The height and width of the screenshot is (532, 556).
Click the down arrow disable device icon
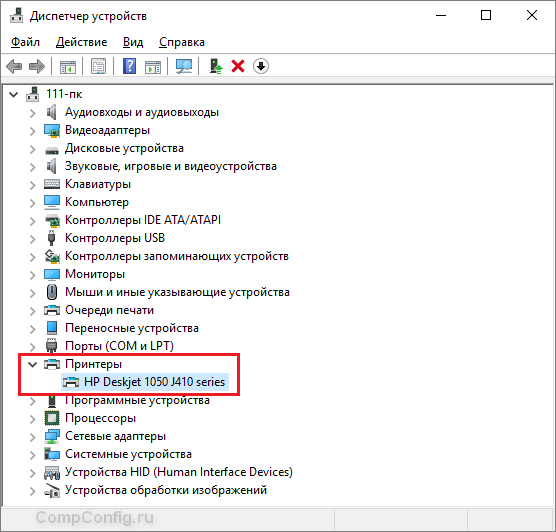(261, 66)
